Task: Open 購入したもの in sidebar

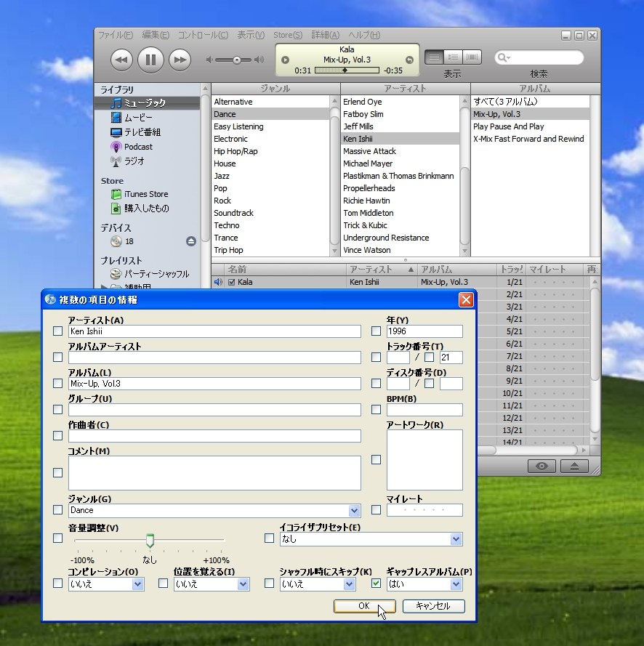Action: 148,209
